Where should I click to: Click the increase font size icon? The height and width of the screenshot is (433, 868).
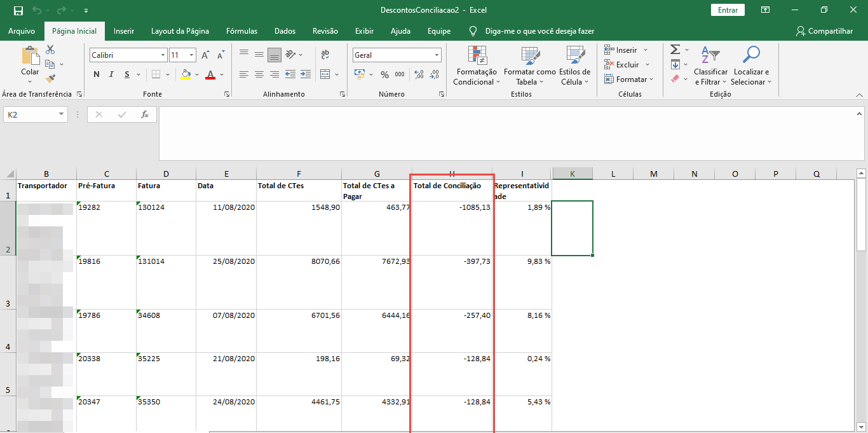point(205,55)
